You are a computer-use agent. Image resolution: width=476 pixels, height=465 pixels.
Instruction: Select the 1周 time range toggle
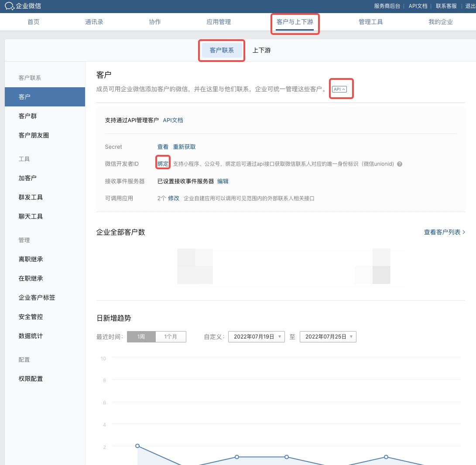pyautogui.click(x=141, y=337)
